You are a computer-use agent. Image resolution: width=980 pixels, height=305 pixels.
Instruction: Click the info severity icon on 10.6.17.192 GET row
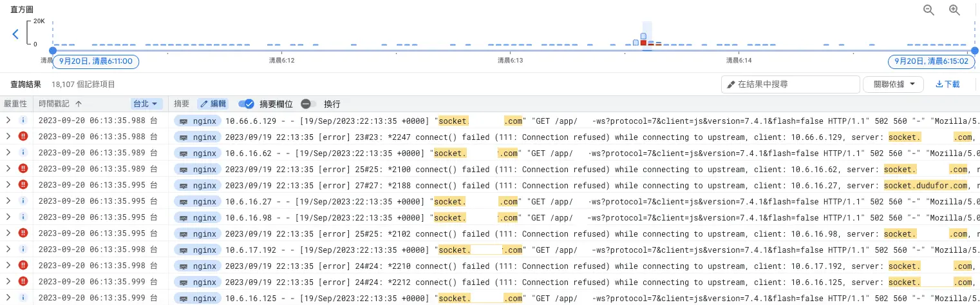pos(23,250)
